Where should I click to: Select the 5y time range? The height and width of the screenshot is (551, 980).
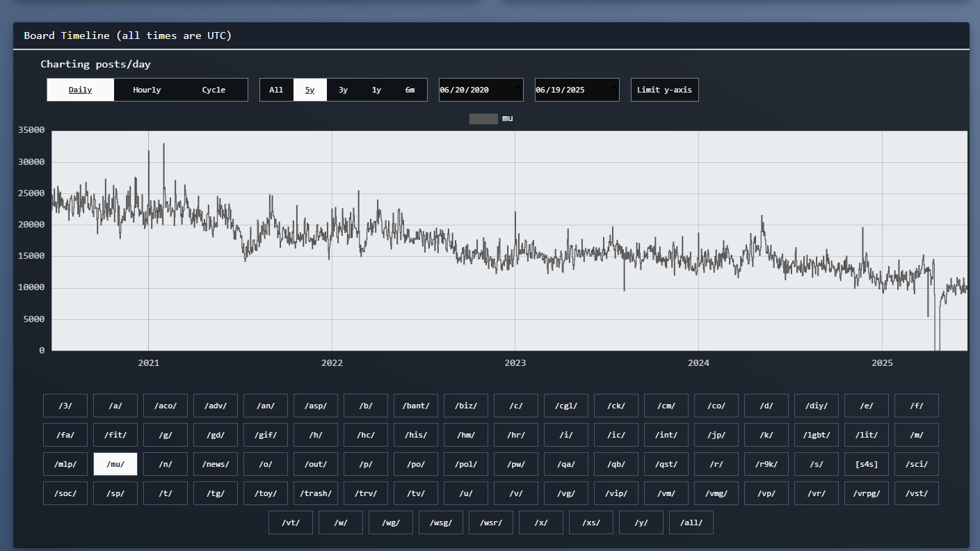[x=310, y=90]
